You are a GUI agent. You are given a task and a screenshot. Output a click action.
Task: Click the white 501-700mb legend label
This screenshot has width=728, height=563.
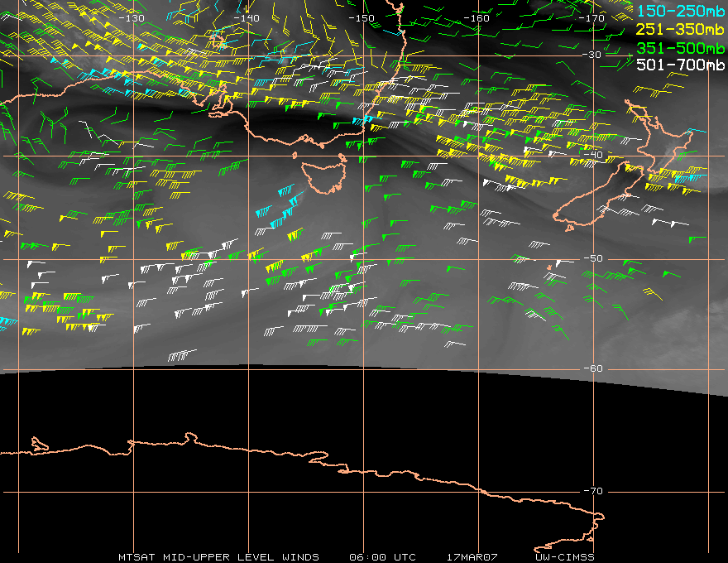tap(680, 65)
